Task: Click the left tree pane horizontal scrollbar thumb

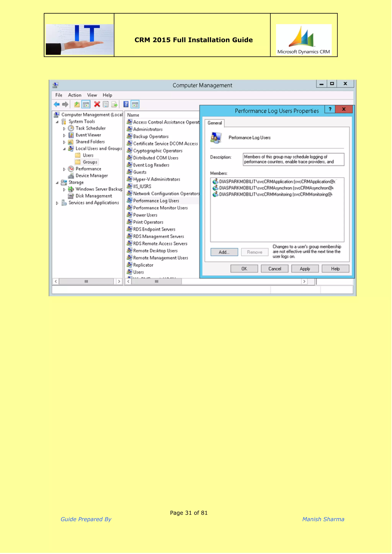Action: click(86, 281)
